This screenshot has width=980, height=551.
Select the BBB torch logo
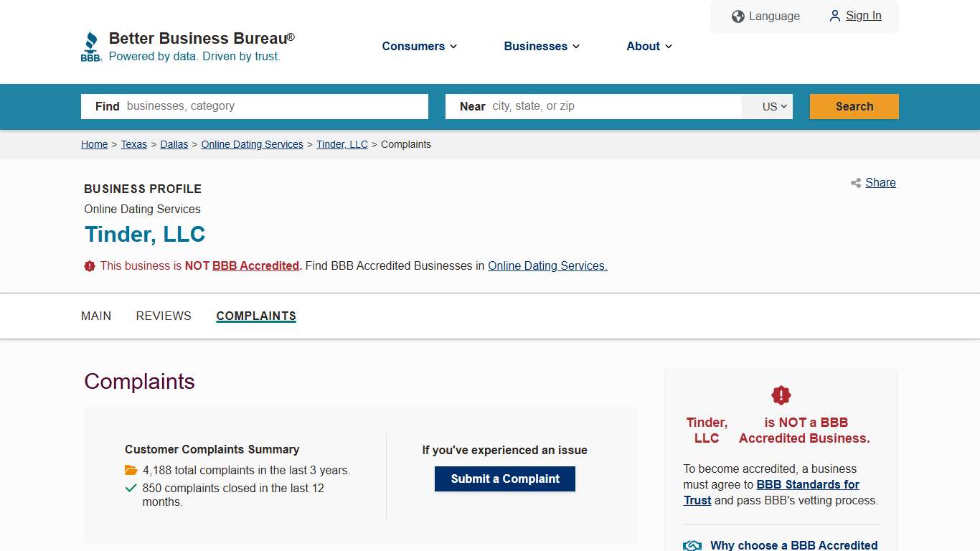[x=91, y=44]
